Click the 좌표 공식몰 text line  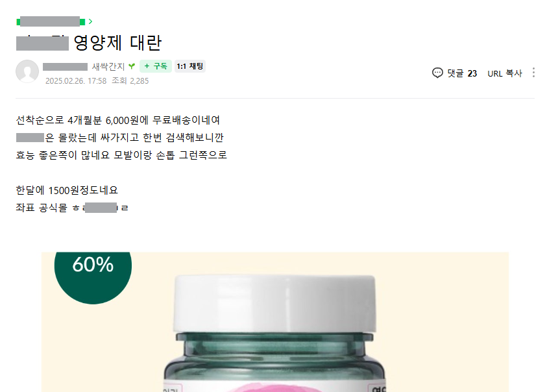click(72, 208)
